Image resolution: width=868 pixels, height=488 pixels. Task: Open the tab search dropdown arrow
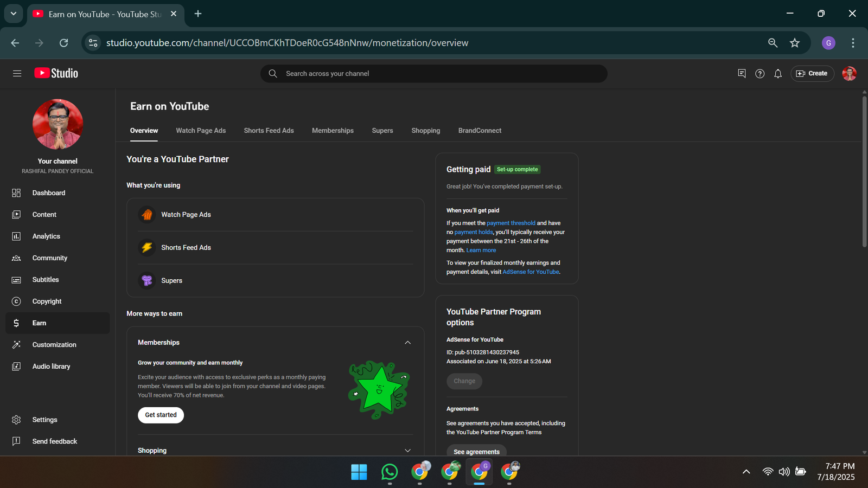click(14, 14)
